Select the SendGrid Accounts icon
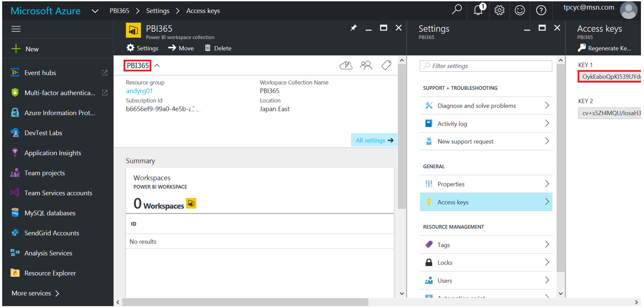Image resolution: width=644 pixels, height=307 pixels. (x=15, y=233)
